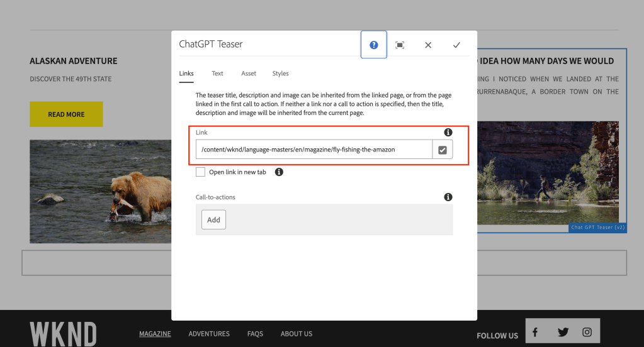644x347 pixels.
Task: Click the help question mark icon
Action: point(374,45)
